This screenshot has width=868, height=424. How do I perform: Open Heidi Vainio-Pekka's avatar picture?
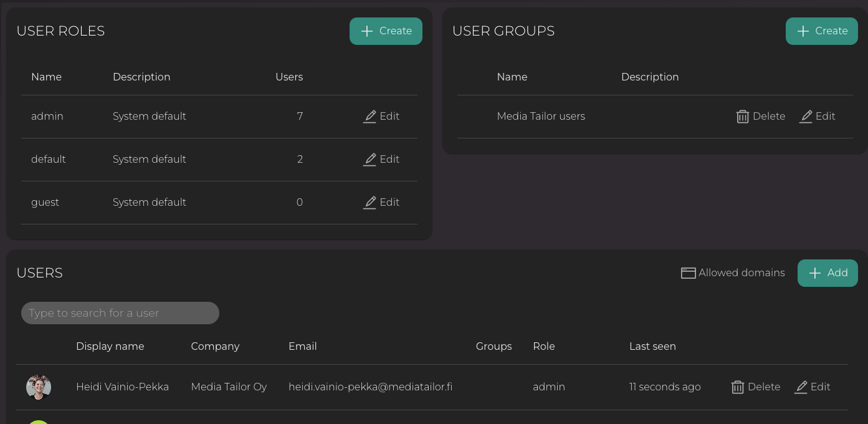pyautogui.click(x=39, y=387)
